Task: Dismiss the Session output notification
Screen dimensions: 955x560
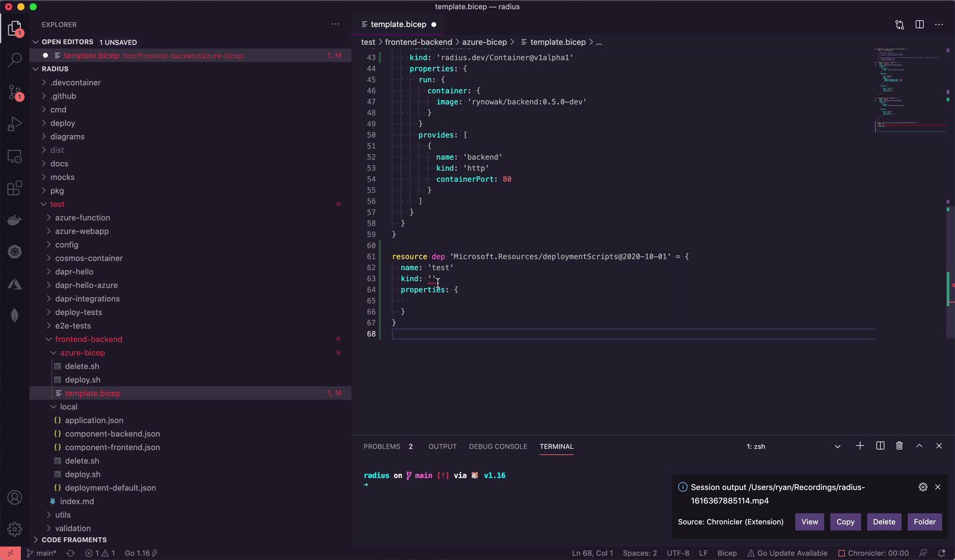Action: (938, 487)
